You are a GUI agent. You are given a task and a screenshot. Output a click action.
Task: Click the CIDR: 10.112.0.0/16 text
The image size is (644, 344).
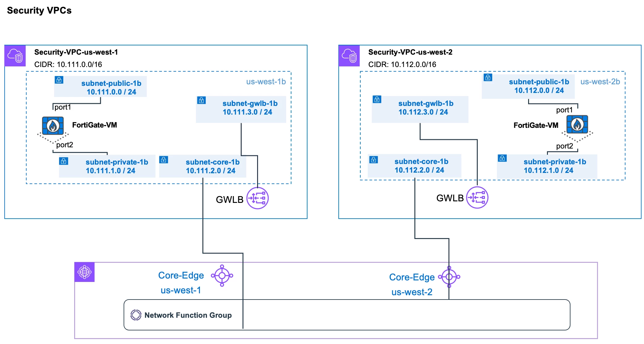402,65
